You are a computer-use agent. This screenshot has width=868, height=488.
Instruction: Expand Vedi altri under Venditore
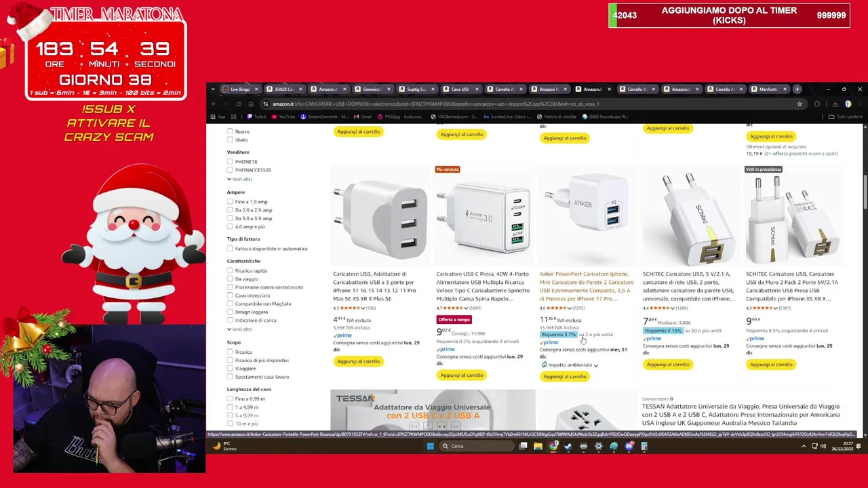click(239, 179)
